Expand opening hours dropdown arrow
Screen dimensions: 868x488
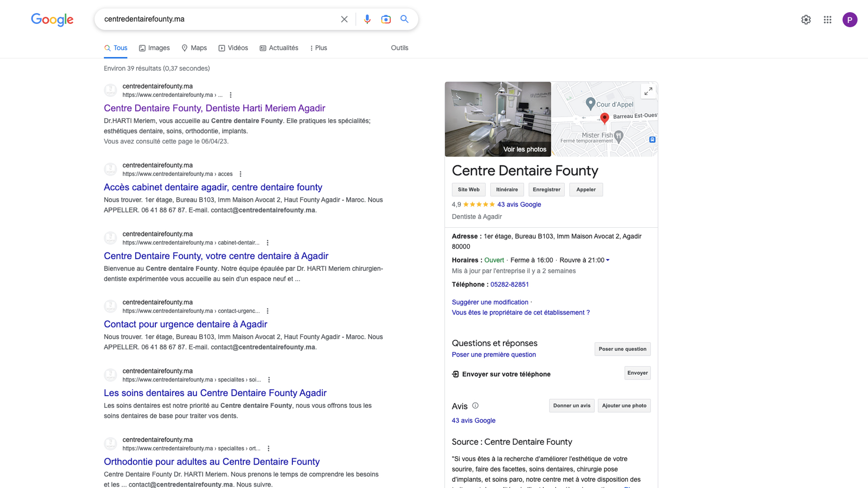608,260
